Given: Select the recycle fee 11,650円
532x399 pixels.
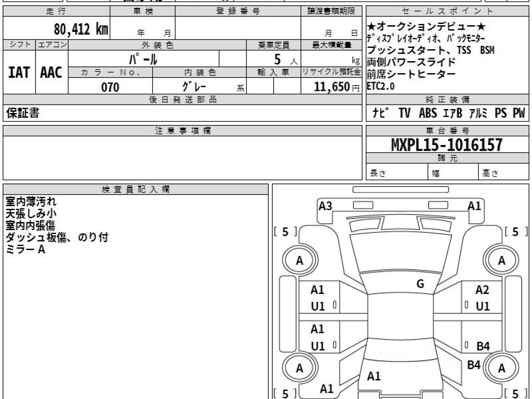Looking at the screenshot, I should click(x=336, y=87).
